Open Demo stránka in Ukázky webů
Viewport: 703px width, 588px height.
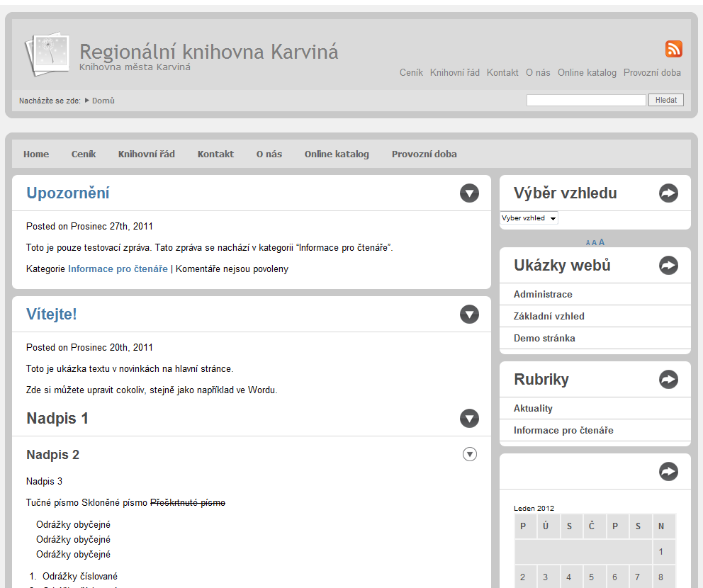tap(544, 339)
